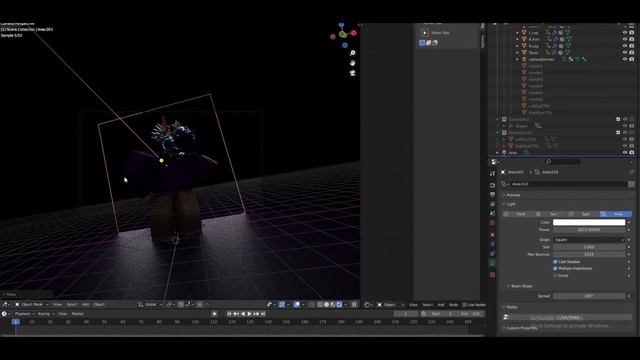This screenshot has height=360, width=640.
Task: Collapse the Light panel
Action: pyautogui.click(x=511, y=204)
